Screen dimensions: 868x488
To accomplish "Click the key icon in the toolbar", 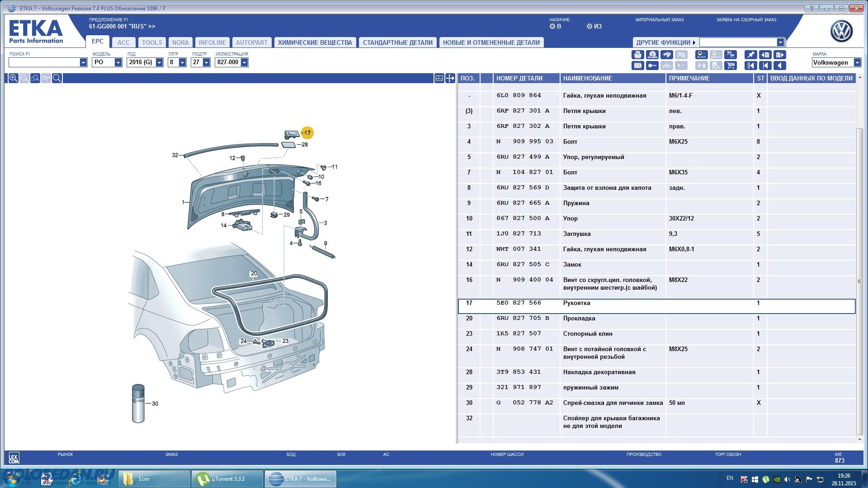I will 652,66.
